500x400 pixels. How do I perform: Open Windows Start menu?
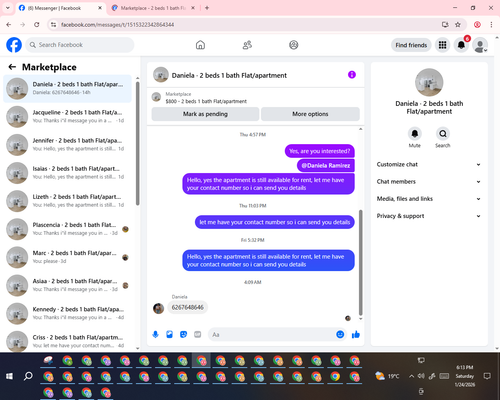pyautogui.click(x=9, y=376)
